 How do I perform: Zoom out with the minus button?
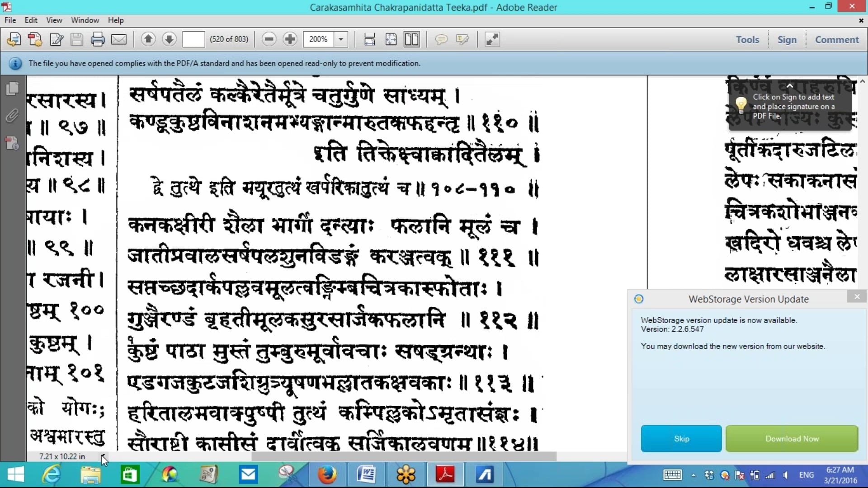click(269, 39)
